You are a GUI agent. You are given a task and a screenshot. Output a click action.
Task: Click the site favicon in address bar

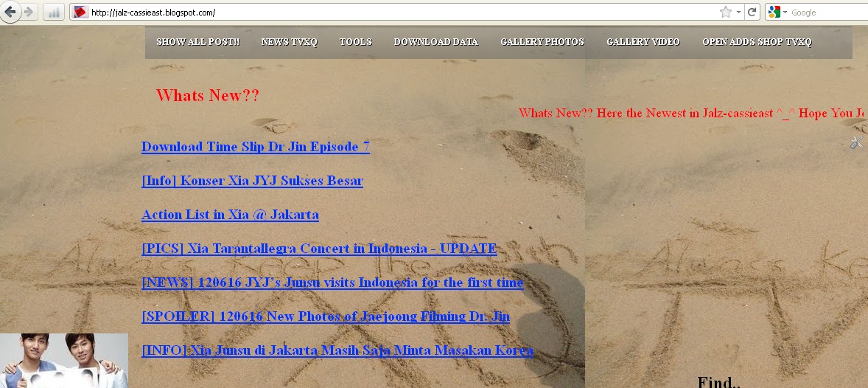pos(81,13)
